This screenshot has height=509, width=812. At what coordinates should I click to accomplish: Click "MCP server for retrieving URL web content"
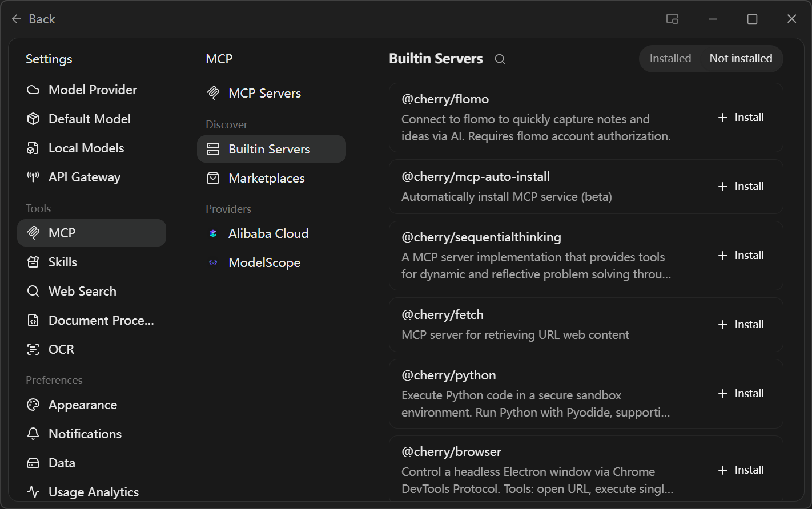(515, 334)
